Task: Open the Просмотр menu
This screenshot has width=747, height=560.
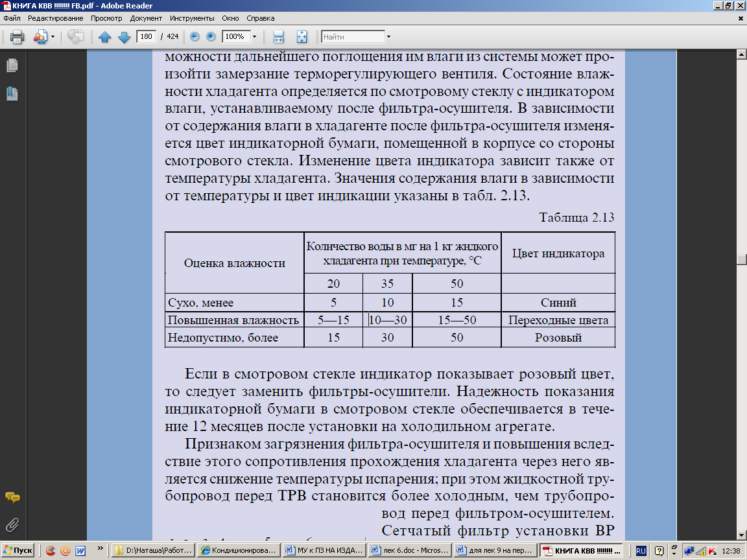Action: (x=106, y=18)
